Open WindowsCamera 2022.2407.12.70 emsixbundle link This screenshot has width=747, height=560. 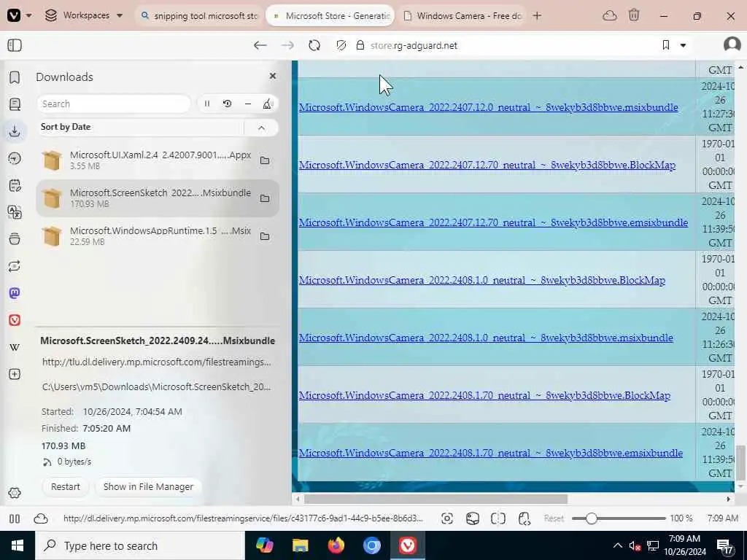pos(493,222)
